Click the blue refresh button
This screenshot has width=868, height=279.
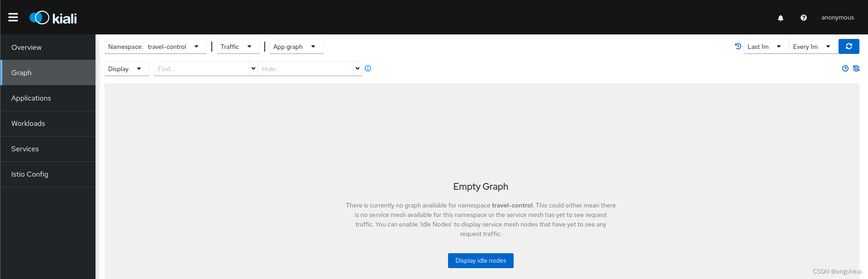[849, 46]
